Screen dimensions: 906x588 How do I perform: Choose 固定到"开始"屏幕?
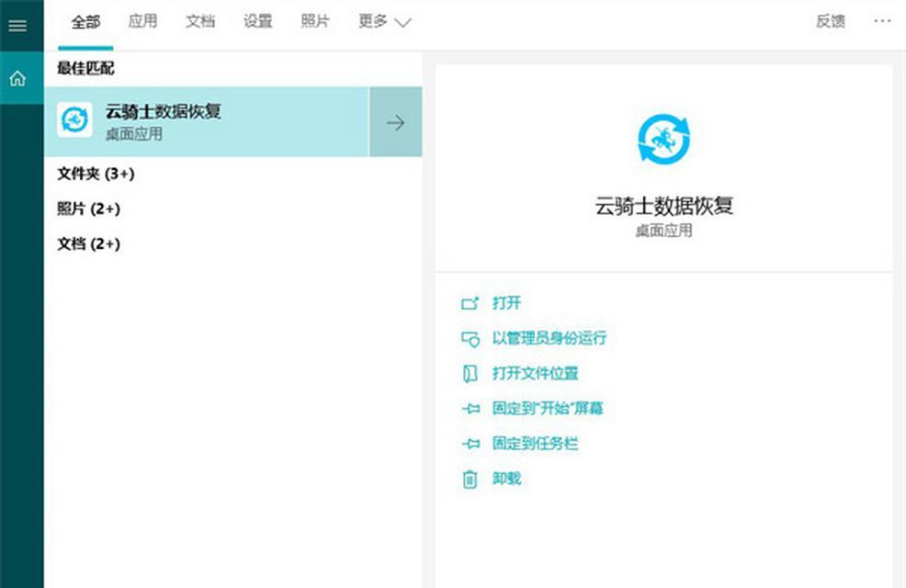click(547, 408)
